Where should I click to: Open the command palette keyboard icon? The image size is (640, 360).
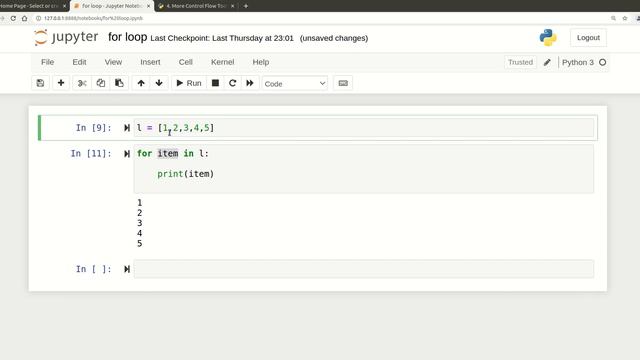pyautogui.click(x=343, y=83)
